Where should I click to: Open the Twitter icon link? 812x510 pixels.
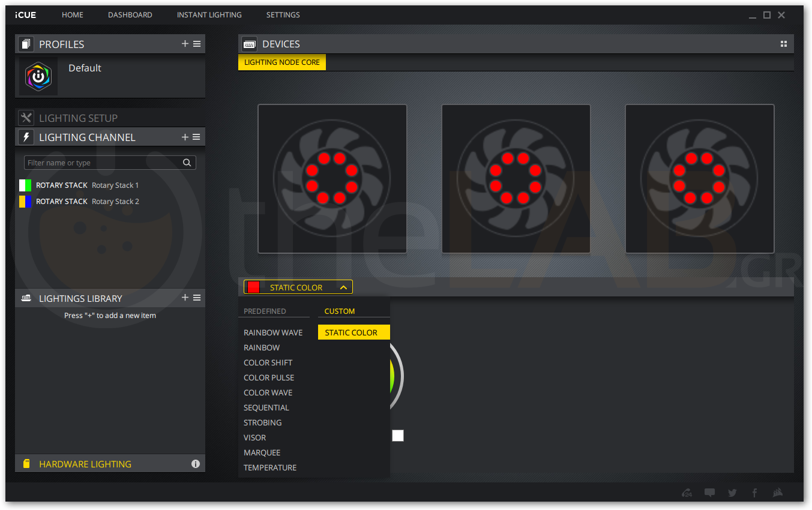tap(732, 493)
